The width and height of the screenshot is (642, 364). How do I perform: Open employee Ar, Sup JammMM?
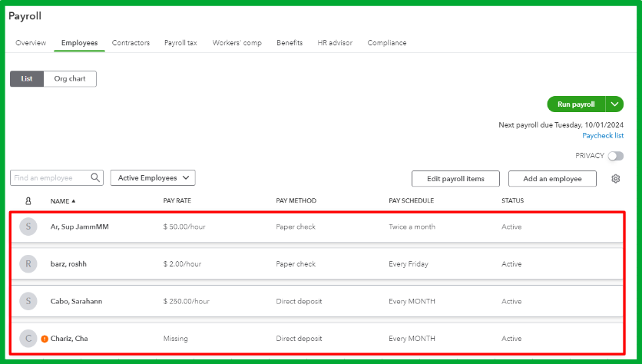tap(79, 227)
